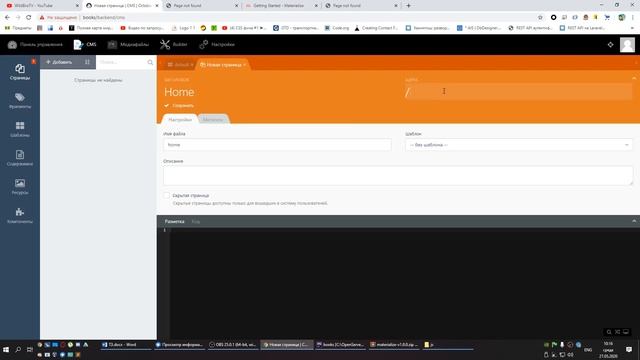Viewport: 640px width, 360px height.
Task: Switch to OBS window in taskbar
Action: pos(233,345)
